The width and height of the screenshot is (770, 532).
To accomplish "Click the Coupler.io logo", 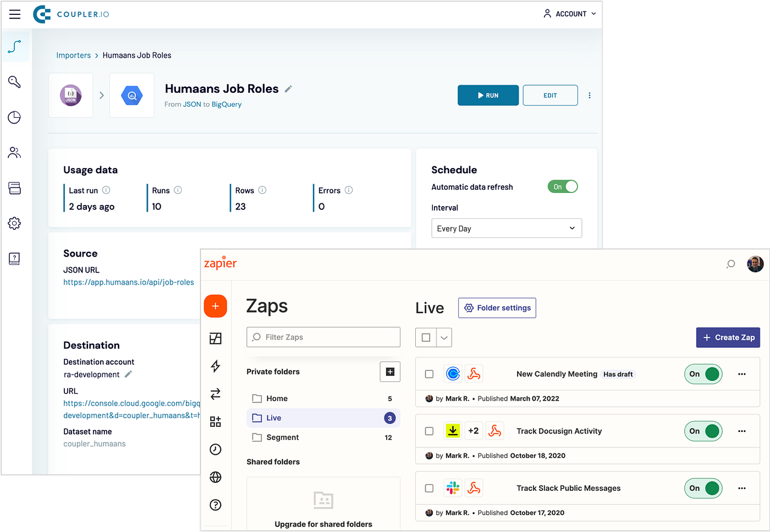I will point(71,14).
